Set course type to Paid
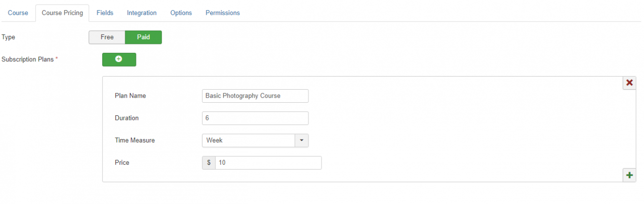 (x=143, y=37)
